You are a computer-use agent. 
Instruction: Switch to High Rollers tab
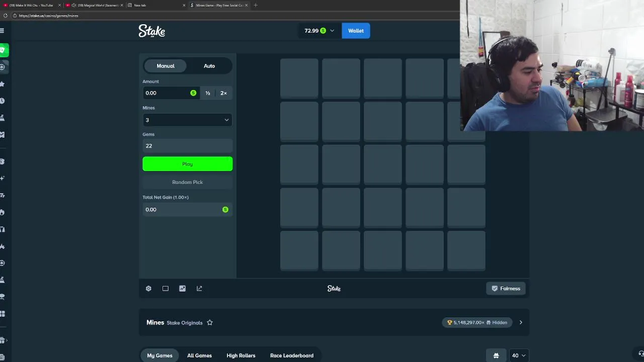point(241,355)
